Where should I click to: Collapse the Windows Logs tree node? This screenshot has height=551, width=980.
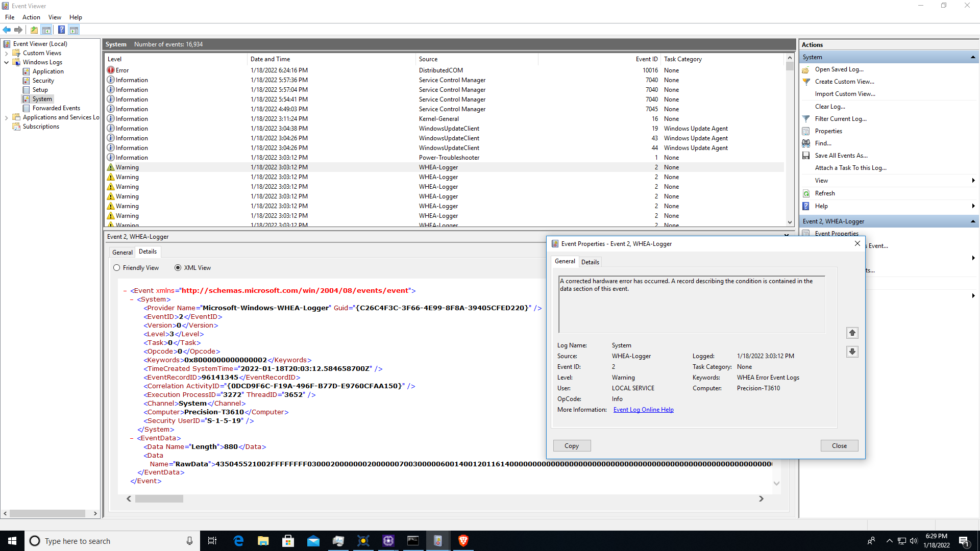coord(6,62)
